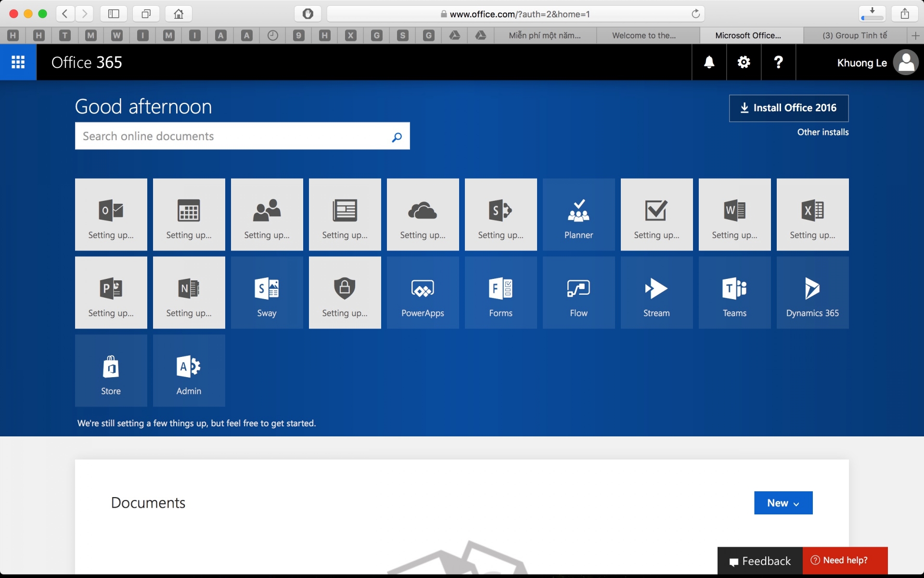The height and width of the screenshot is (578, 924).
Task: Open the Feedback button
Action: click(x=760, y=561)
